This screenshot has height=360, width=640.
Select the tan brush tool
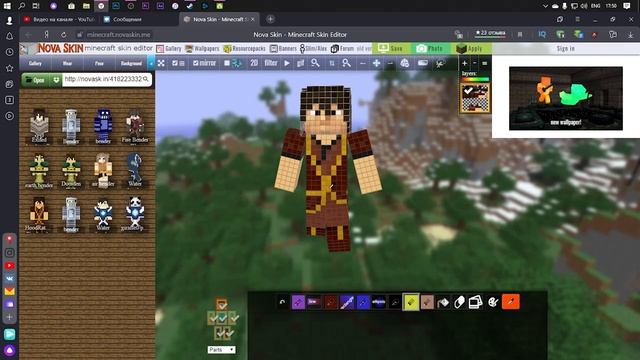427,302
